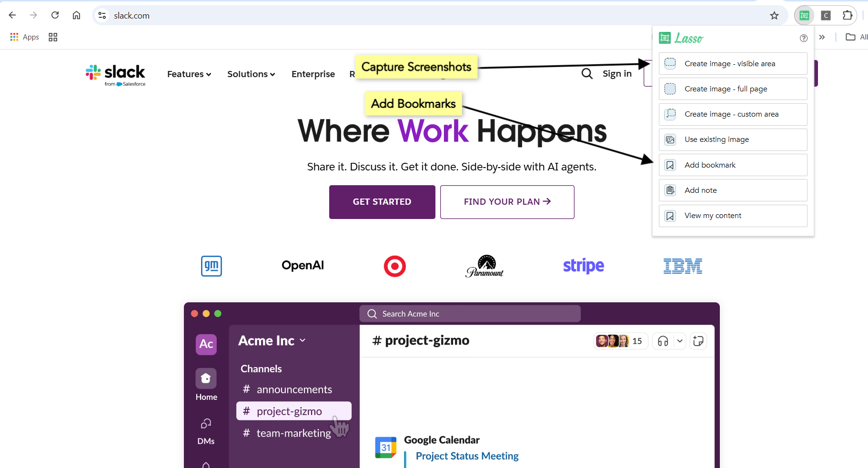The height and width of the screenshot is (468, 868).
Task: Click the tab groups grid icon
Action: pyautogui.click(x=53, y=37)
